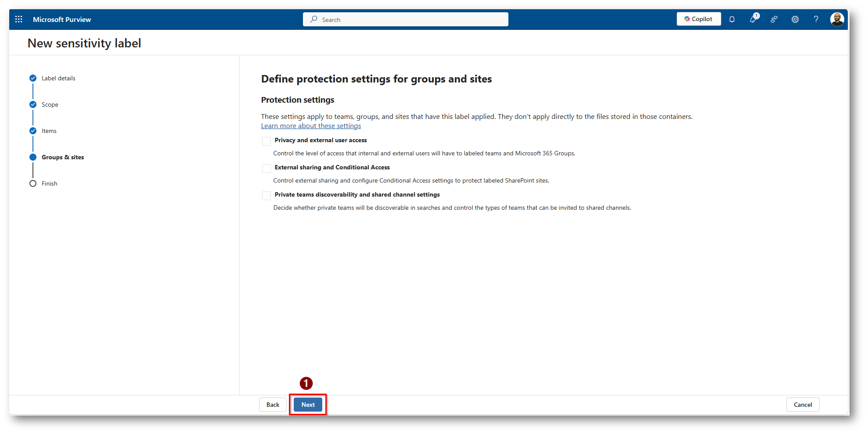Open the user account profile picture
The width and height of the screenshot is (868, 434).
coord(837,19)
